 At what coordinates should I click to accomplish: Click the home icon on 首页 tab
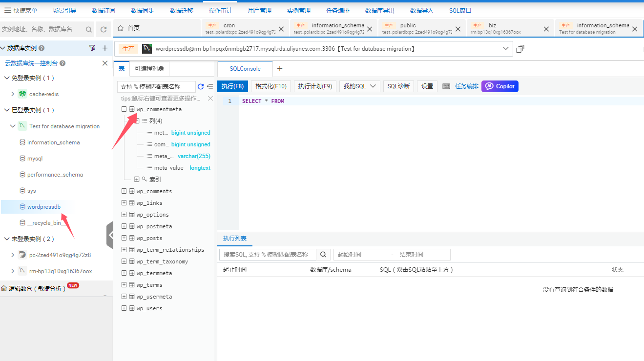point(121,28)
